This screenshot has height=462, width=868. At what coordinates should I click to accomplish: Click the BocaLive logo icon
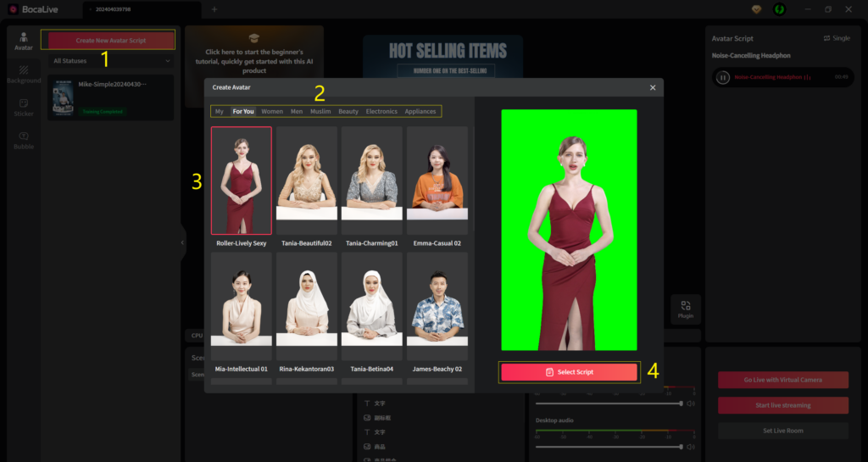[14, 9]
